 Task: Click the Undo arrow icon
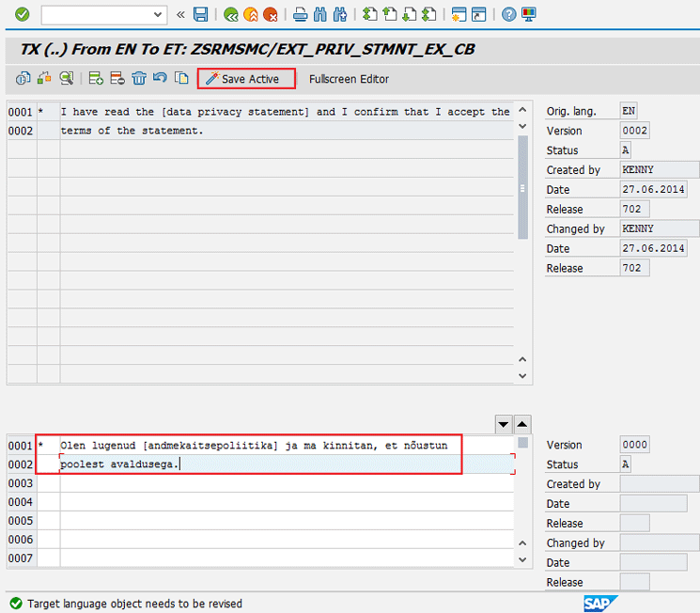click(x=160, y=79)
